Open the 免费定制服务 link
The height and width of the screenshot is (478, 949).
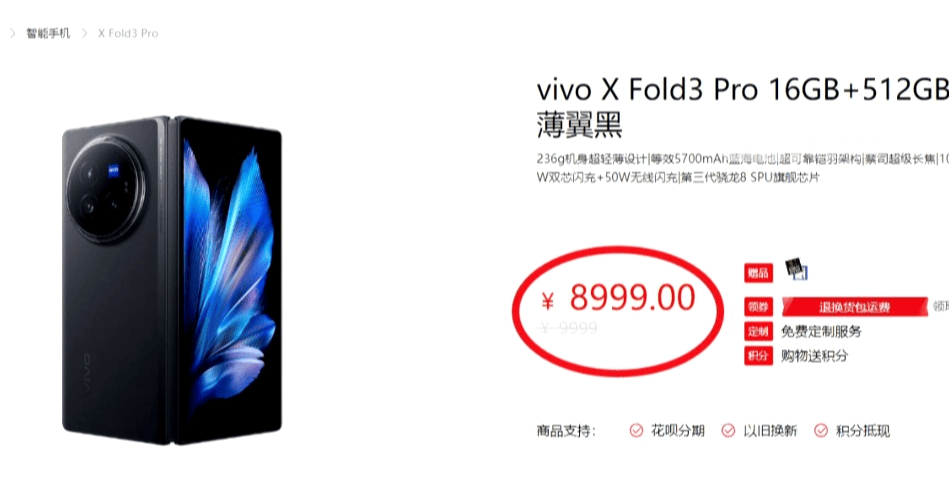pyautogui.click(x=821, y=332)
